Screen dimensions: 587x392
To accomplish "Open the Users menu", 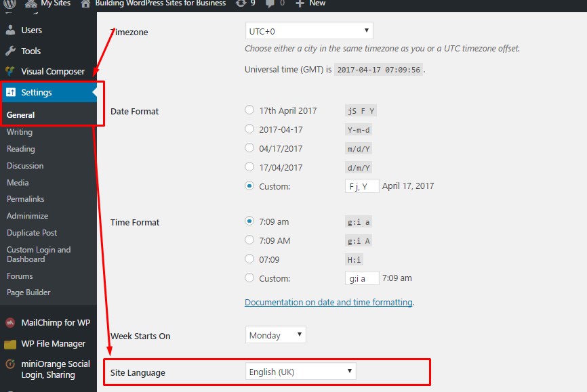I will 33,29.
